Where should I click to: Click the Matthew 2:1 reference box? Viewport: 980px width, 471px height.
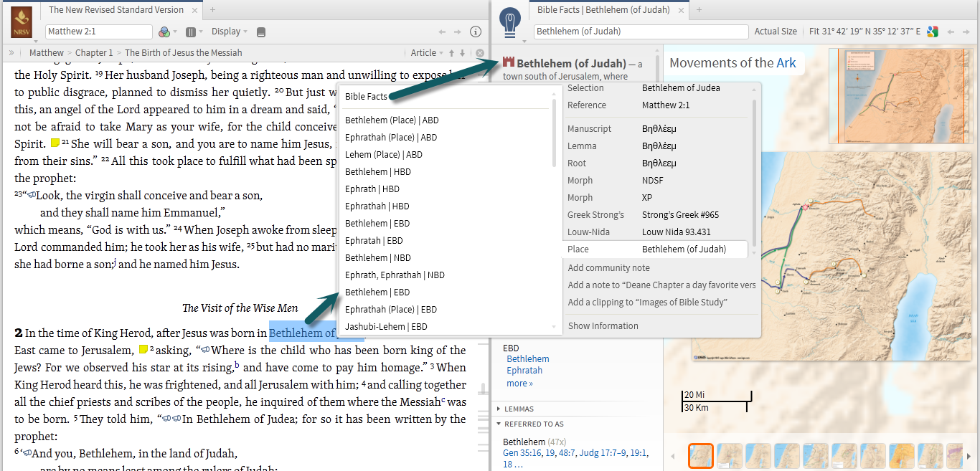pyautogui.click(x=99, y=32)
